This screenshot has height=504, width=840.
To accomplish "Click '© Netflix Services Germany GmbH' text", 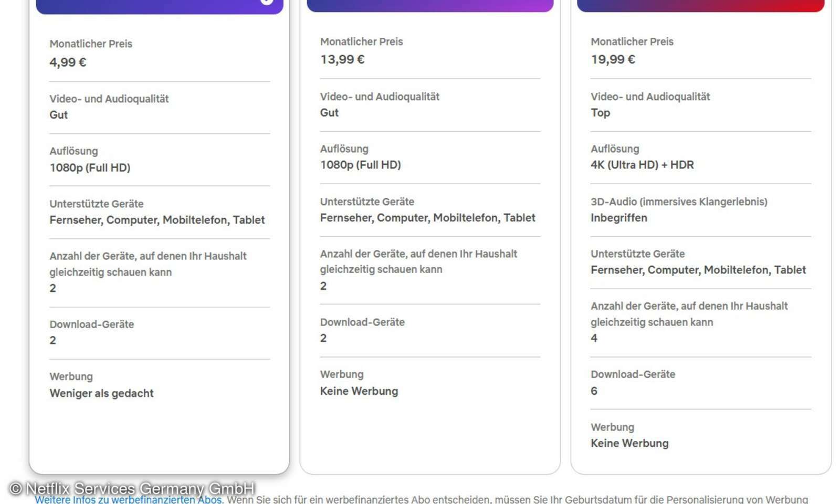I will tap(128, 488).
